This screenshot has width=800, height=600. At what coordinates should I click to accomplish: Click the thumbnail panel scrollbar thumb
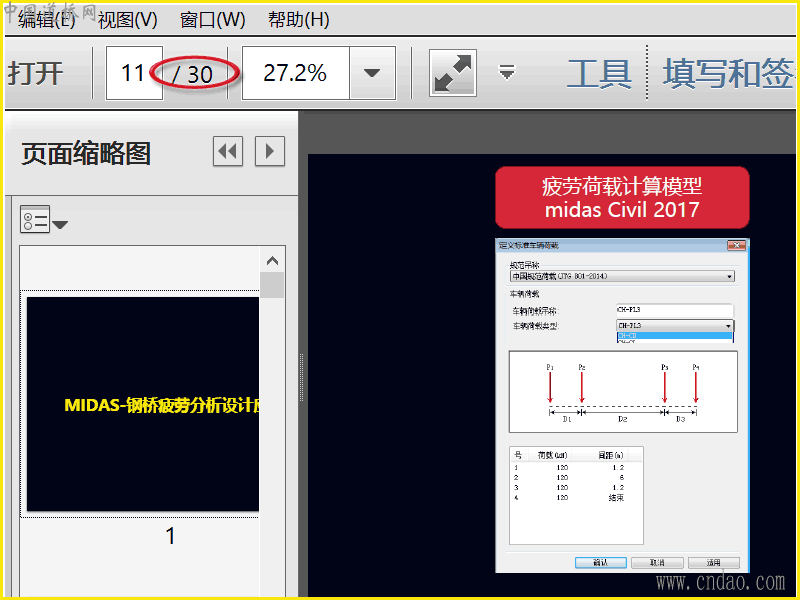click(x=272, y=285)
